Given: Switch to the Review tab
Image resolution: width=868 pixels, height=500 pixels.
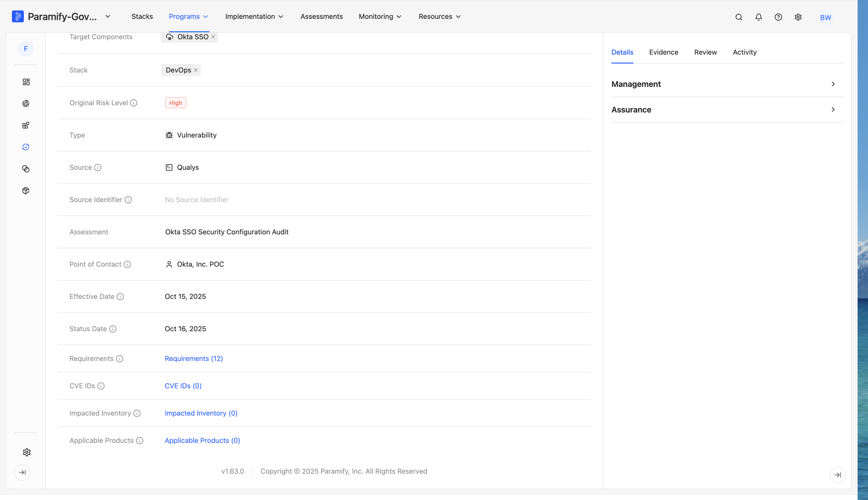Looking at the screenshot, I should [x=705, y=52].
